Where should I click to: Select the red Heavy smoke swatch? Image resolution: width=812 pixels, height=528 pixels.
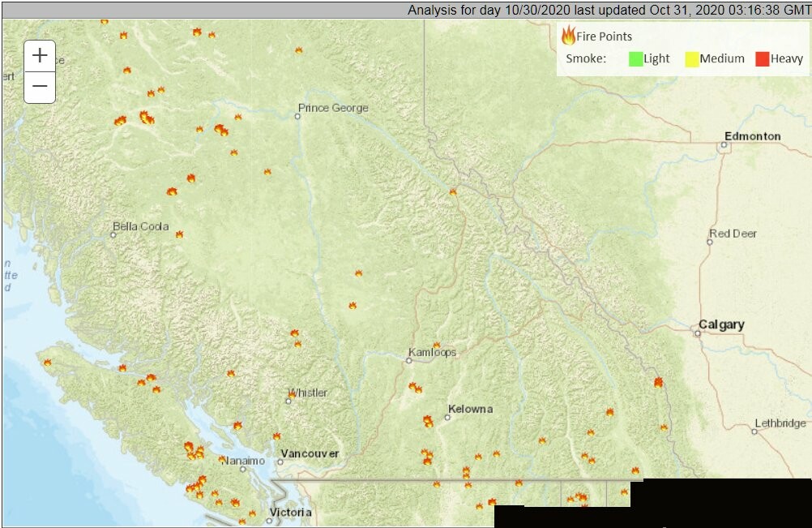click(x=762, y=58)
